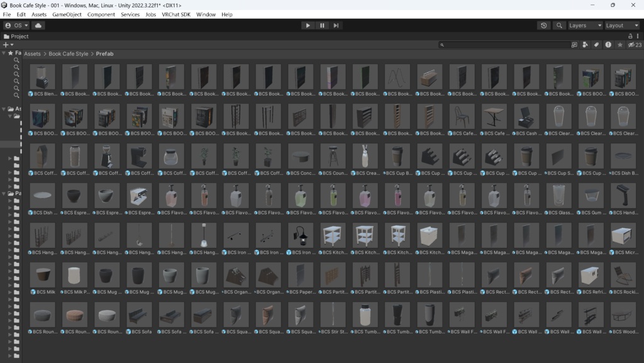This screenshot has height=363, width=644.
Task: Select the BCS Glass prefab thumbnail
Action: [558, 196]
